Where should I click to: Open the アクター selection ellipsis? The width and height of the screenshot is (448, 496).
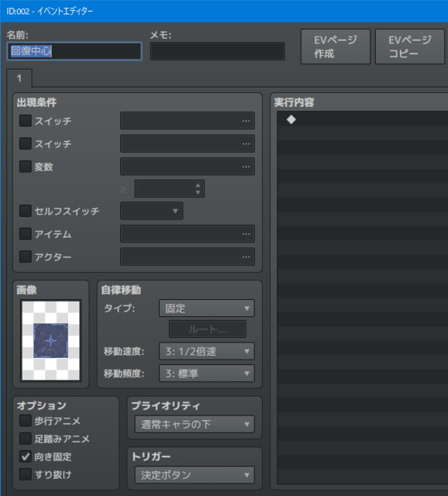tap(246, 257)
